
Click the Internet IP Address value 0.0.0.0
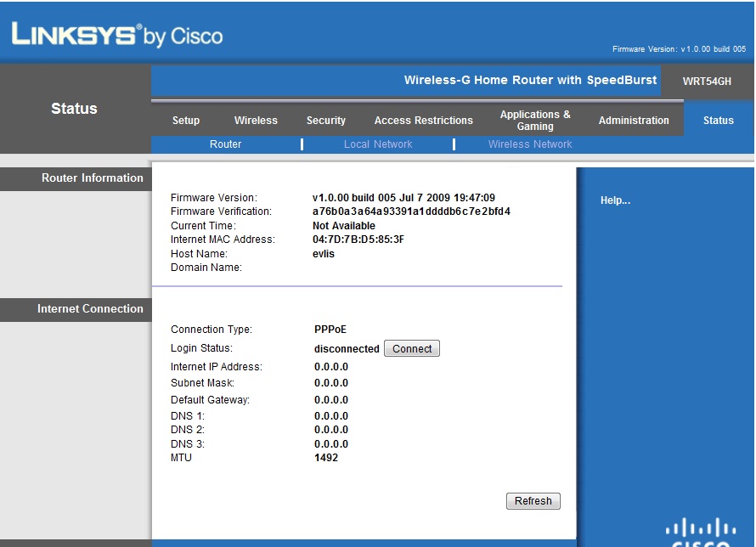[331, 367]
